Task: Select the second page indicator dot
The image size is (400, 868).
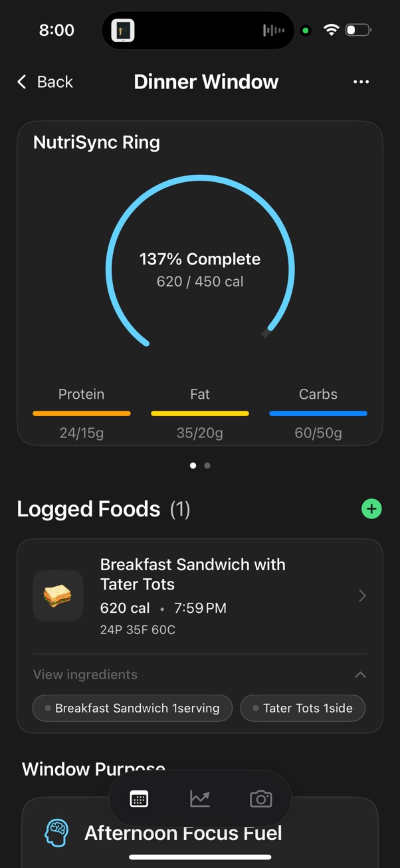Action: click(207, 465)
